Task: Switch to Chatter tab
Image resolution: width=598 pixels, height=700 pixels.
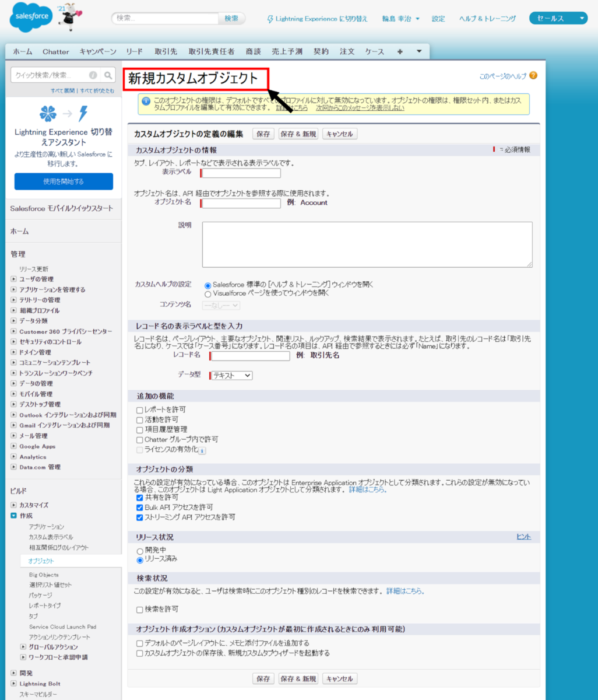Action: pyautogui.click(x=56, y=51)
